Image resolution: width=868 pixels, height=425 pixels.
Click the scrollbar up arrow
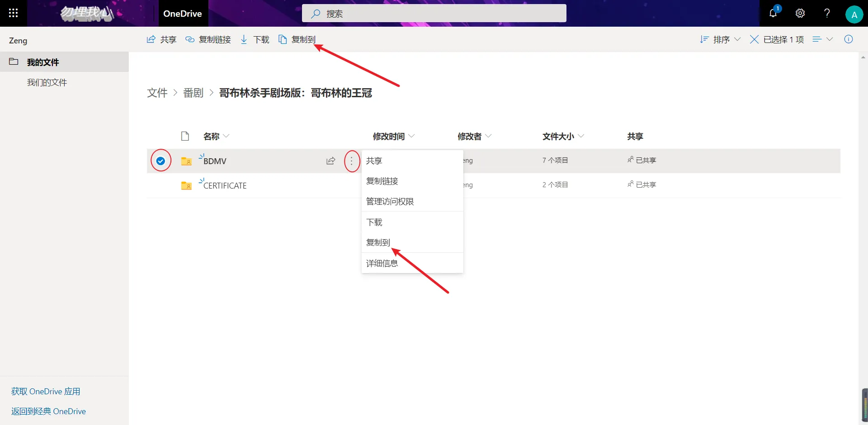click(863, 57)
